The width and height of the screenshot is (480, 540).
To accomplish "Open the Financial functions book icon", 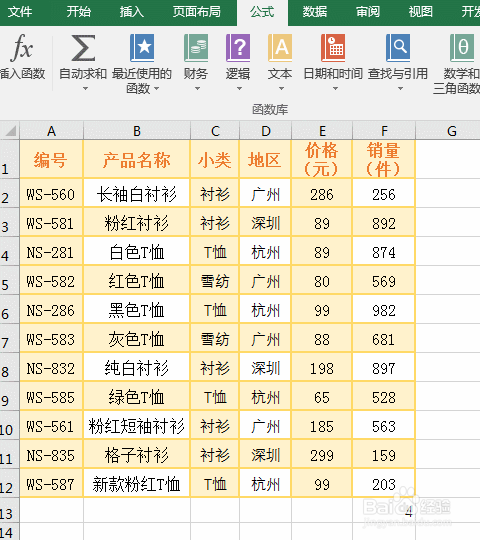I will pyautogui.click(x=196, y=48).
